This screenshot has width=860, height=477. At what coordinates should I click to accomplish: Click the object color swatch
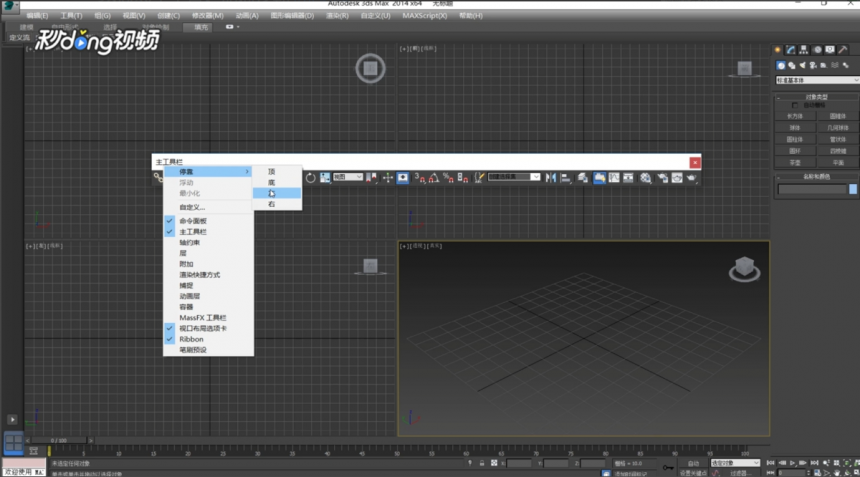(853, 189)
